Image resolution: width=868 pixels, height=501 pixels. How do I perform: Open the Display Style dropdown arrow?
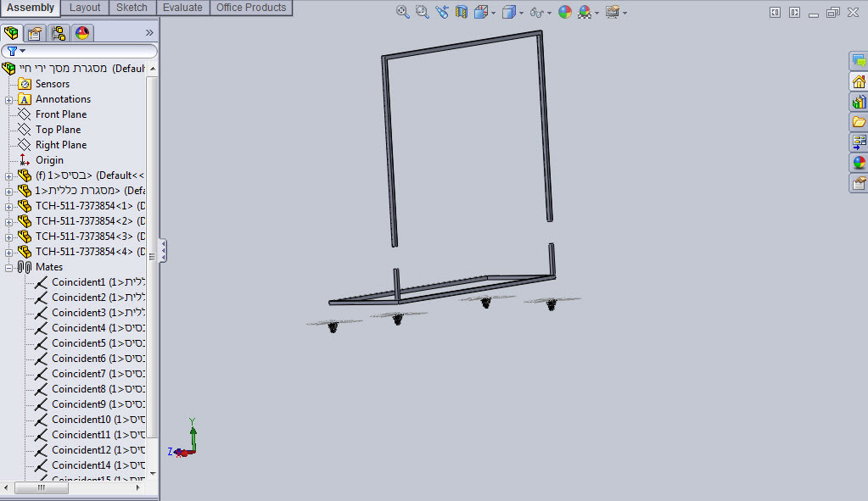(521, 13)
